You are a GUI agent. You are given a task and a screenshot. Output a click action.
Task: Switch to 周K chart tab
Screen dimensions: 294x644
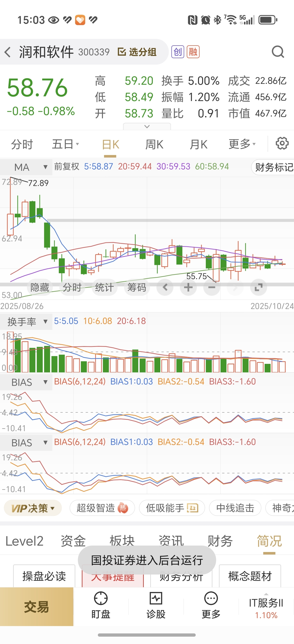[x=154, y=144]
